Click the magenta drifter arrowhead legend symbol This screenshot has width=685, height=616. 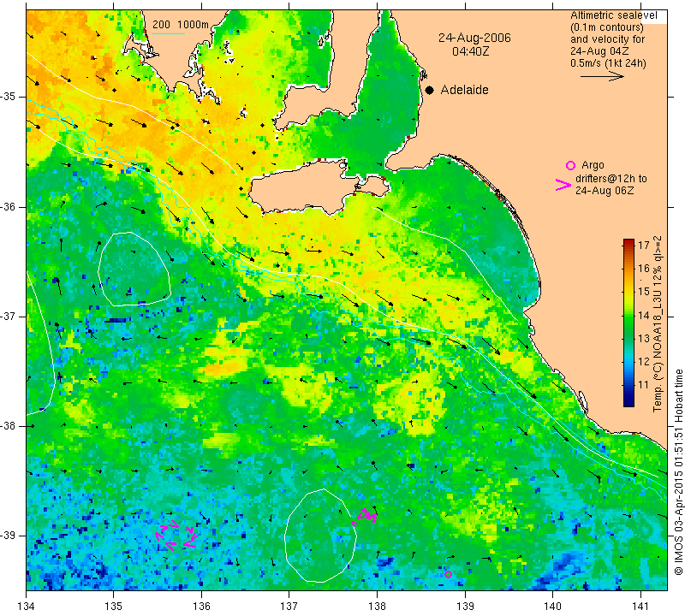click(563, 185)
